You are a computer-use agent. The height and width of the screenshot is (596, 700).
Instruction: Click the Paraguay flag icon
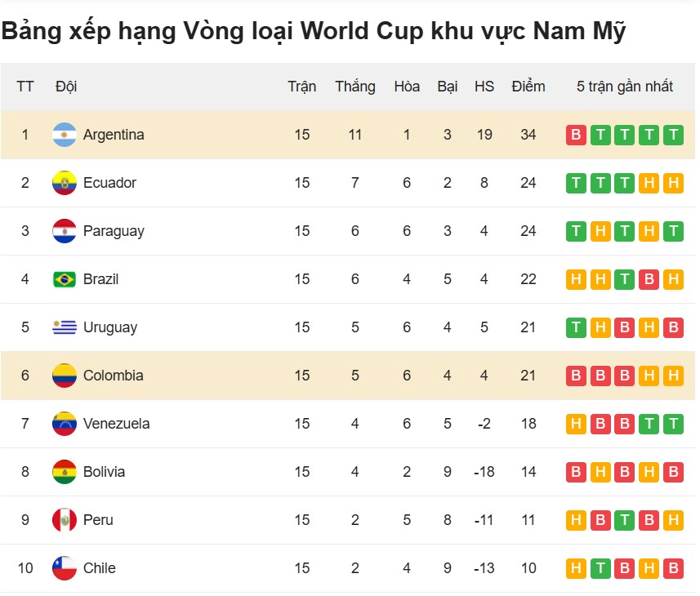coord(65,231)
